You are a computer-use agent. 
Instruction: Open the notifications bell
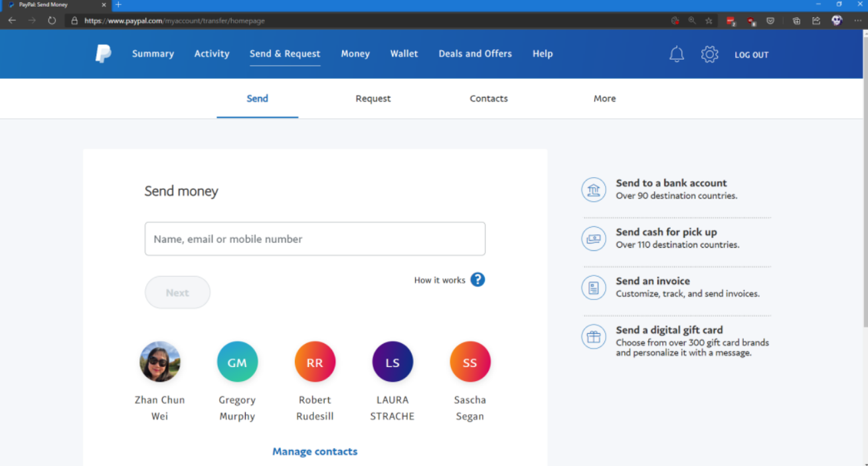(676, 54)
